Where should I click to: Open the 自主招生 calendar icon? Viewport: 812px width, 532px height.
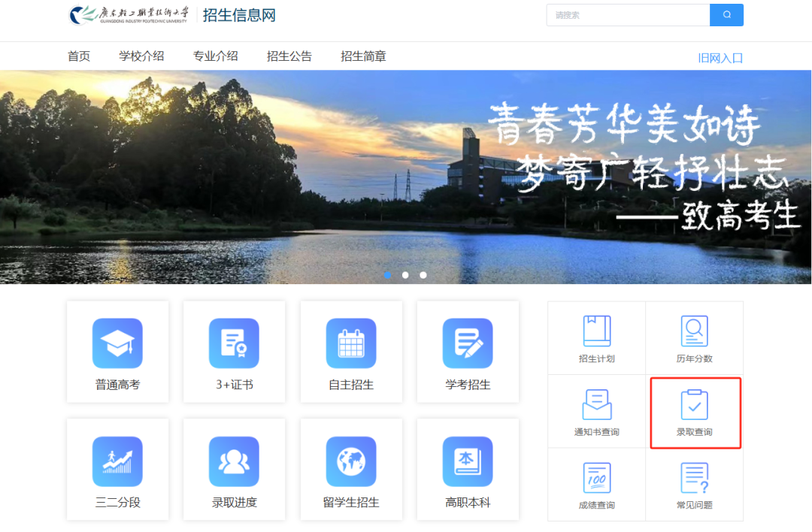351,343
